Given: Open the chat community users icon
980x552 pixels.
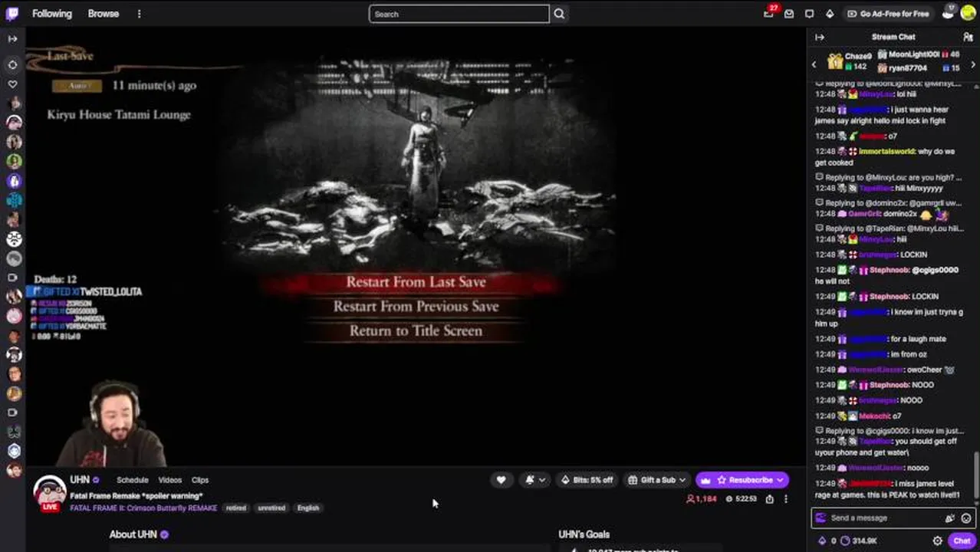Looking at the screenshot, I should point(968,37).
